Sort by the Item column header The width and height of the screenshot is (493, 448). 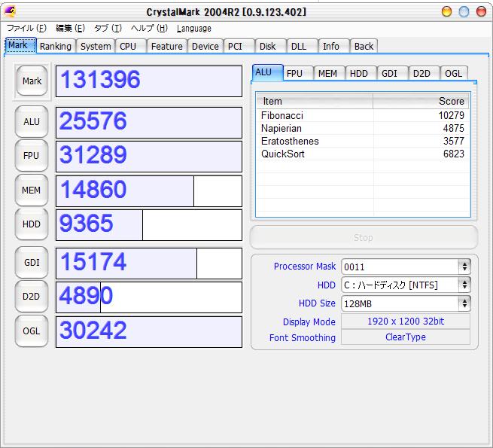[x=315, y=102]
